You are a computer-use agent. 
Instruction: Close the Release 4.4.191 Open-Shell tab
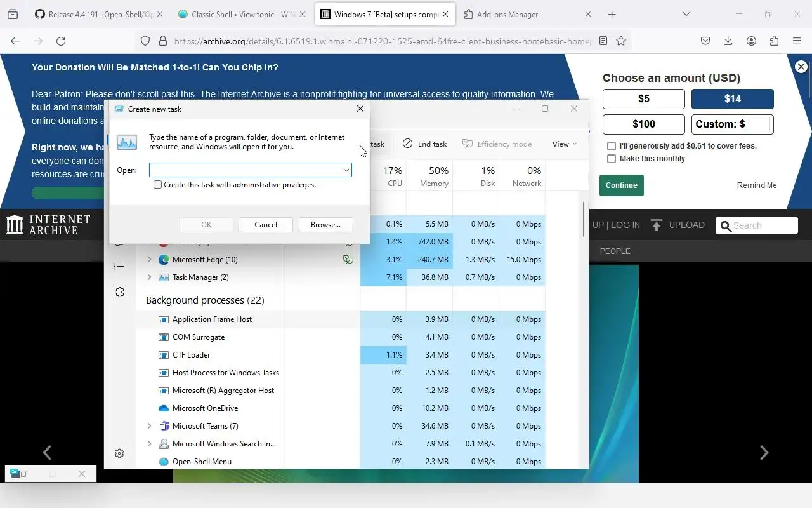159,14
